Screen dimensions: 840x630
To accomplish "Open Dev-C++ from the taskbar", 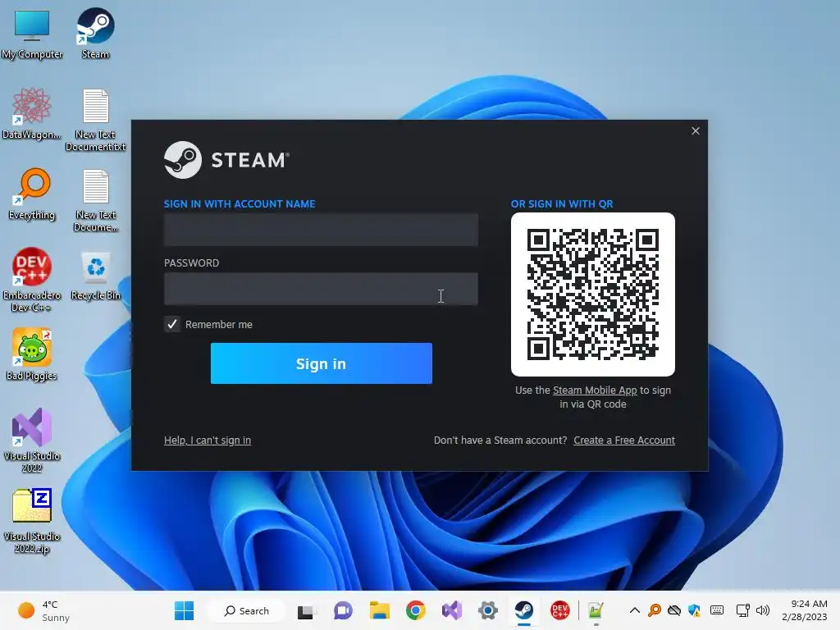I will (559, 610).
